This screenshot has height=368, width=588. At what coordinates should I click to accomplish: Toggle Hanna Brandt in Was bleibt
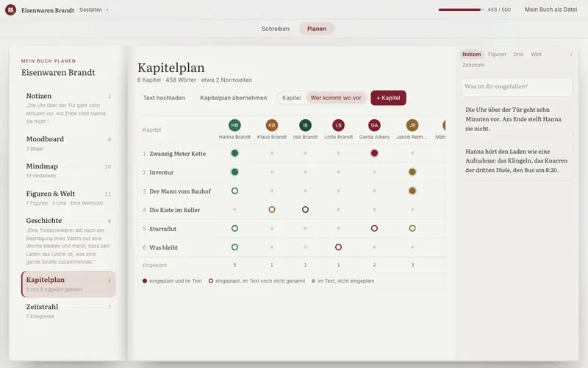coord(234,247)
